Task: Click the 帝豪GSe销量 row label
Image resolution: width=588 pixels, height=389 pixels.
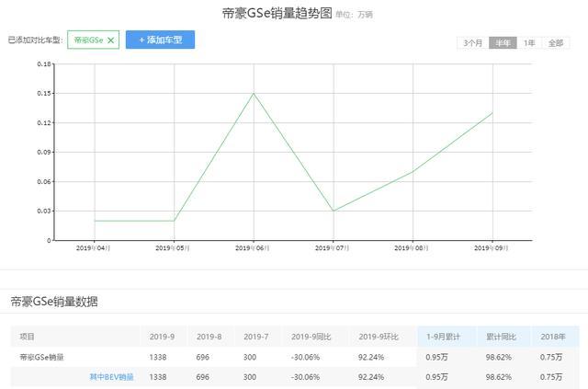Action: (41, 357)
